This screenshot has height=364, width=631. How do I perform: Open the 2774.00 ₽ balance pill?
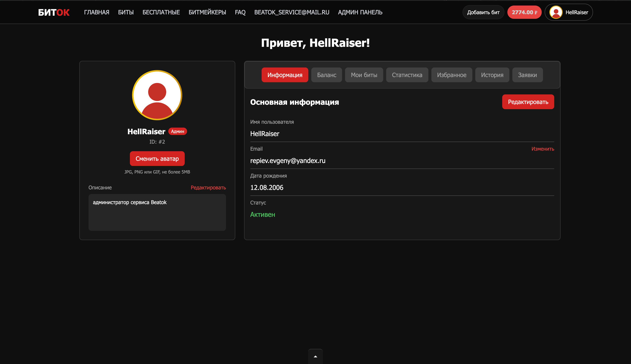[524, 12]
